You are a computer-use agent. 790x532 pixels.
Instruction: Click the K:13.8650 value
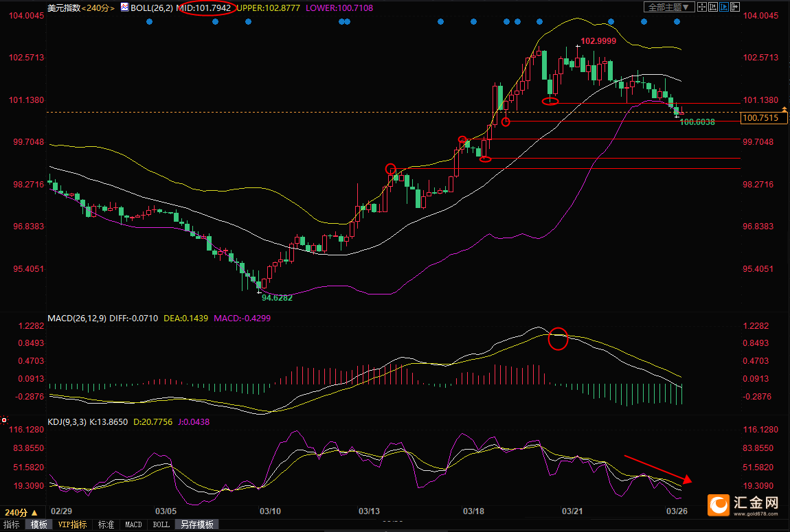tap(109, 421)
